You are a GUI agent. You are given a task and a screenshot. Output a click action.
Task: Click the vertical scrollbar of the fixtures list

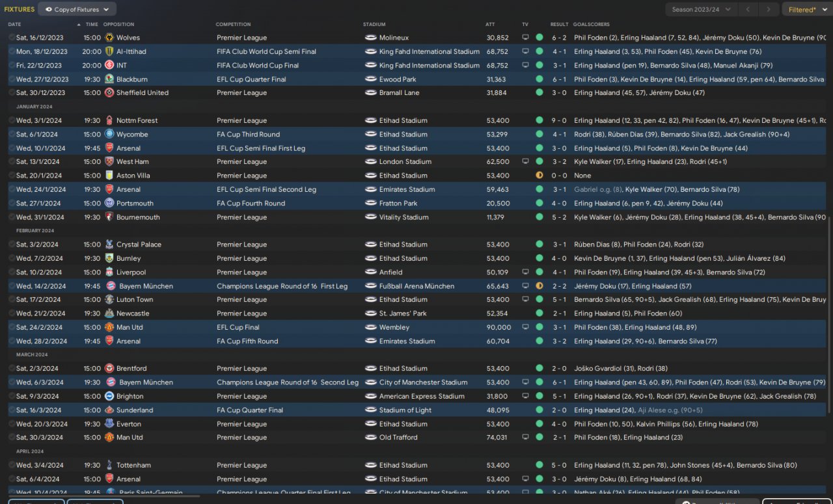coord(830,315)
